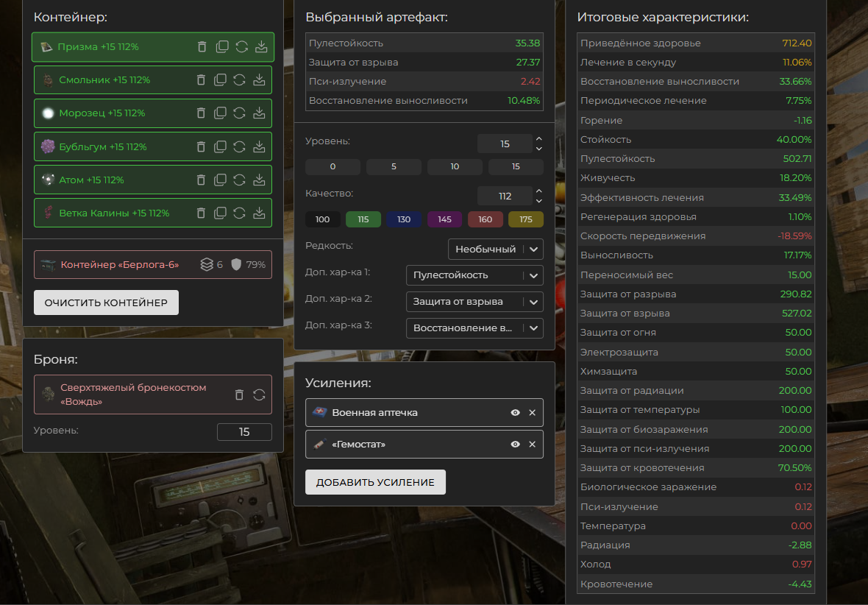Viewport: 868px width, 605px height.
Task: Select the Контейнер «Берлога-6» row
Action: 153,265
